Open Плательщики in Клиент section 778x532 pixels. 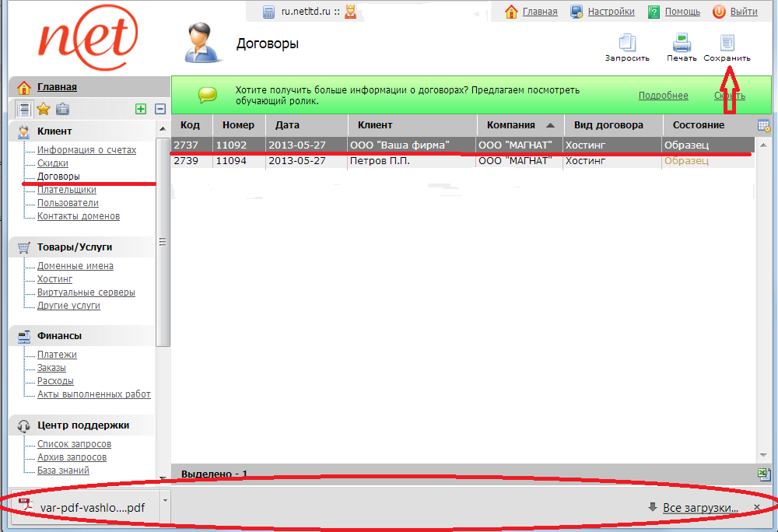click(x=67, y=190)
